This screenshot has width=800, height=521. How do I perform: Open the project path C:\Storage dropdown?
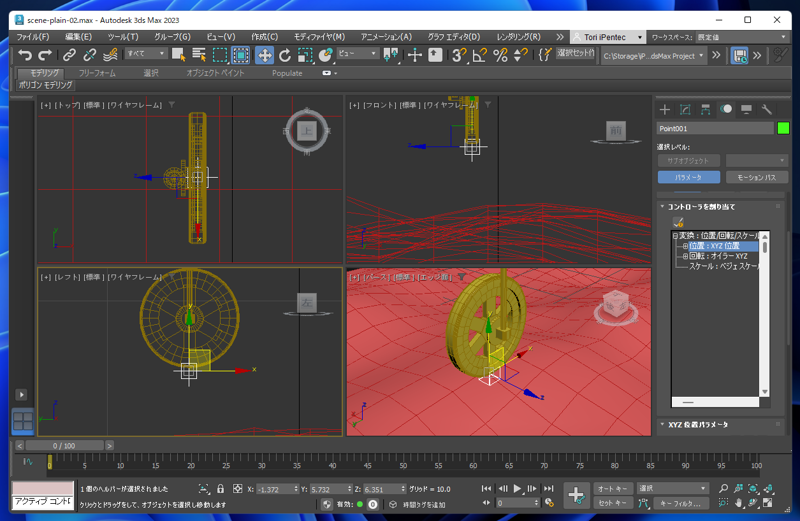pos(654,56)
